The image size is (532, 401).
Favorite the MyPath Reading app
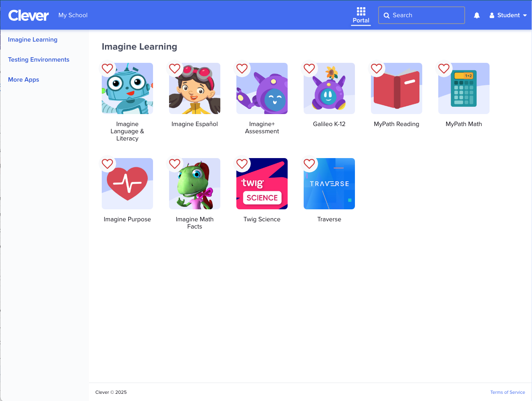coord(377,68)
